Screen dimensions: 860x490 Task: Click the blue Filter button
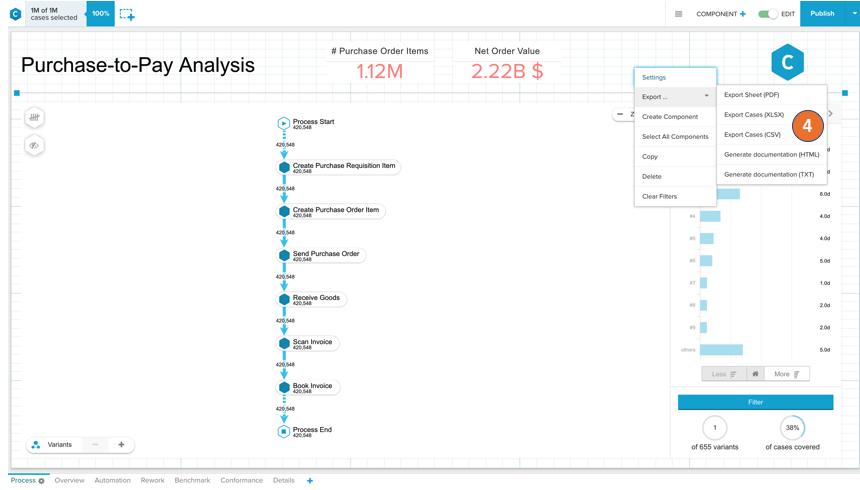coord(755,402)
